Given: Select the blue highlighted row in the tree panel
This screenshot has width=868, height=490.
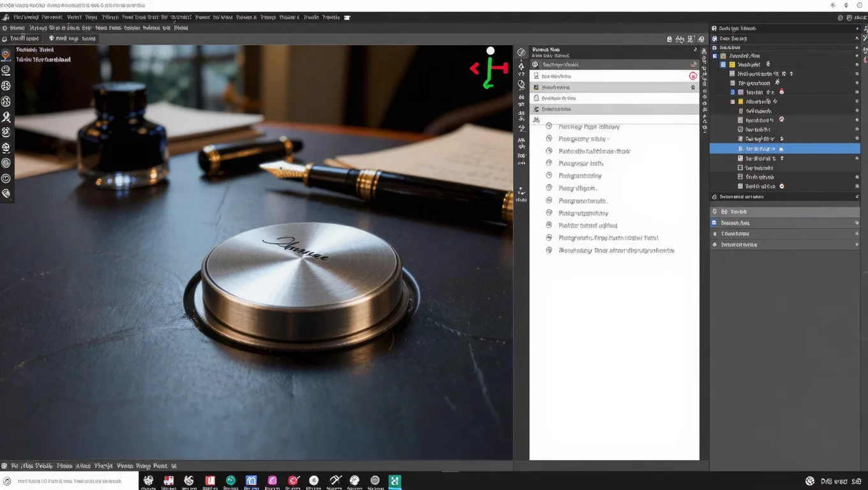Looking at the screenshot, I should 784,148.
